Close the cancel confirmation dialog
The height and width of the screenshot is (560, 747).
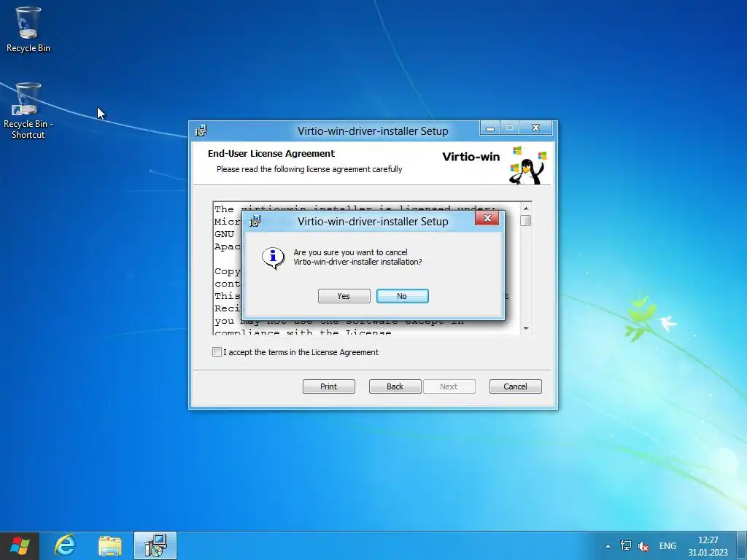[x=487, y=218]
